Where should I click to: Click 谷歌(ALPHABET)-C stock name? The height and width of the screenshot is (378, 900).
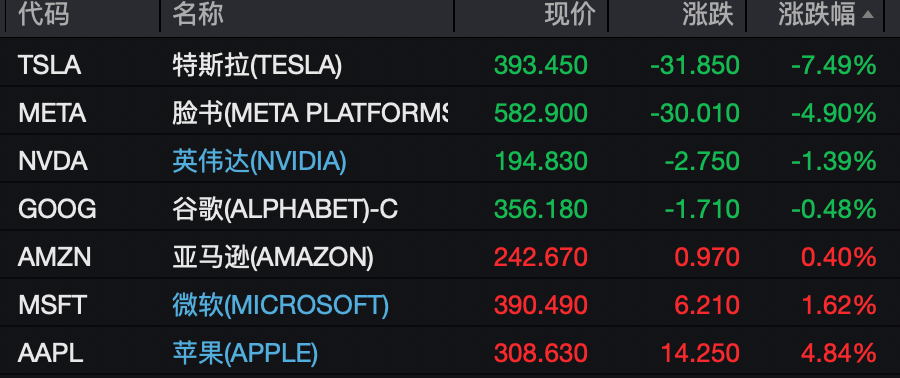click(x=285, y=209)
